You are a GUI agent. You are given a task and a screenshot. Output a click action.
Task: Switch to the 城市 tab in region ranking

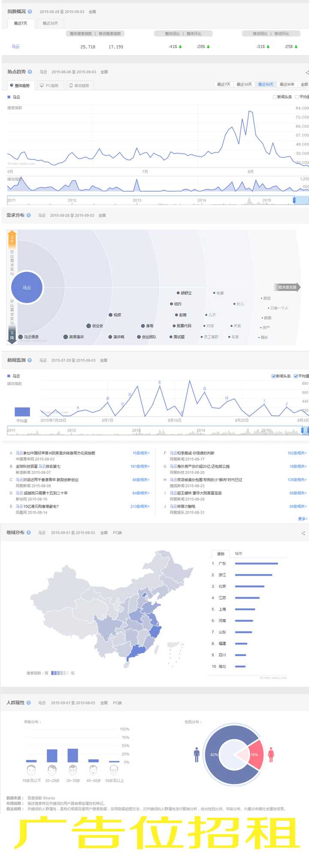(239, 553)
